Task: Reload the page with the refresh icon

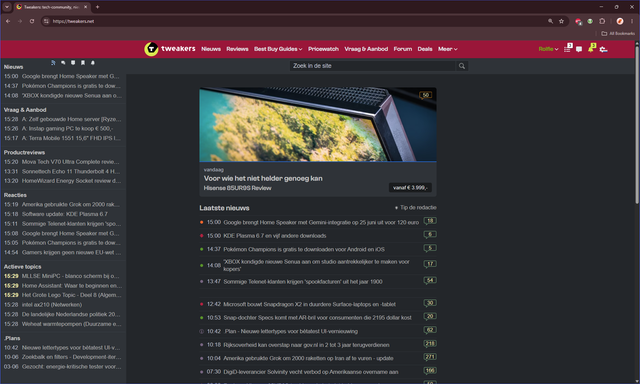Action: pos(32,21)
